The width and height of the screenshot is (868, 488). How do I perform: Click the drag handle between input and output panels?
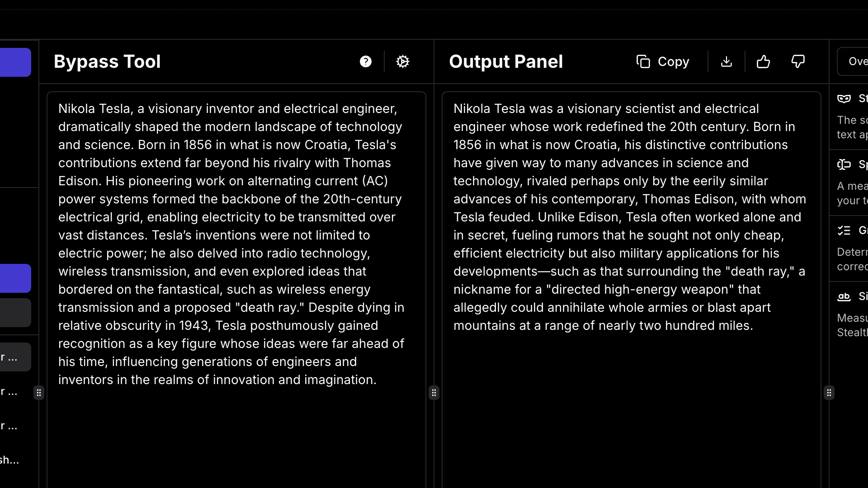[434, 393]
